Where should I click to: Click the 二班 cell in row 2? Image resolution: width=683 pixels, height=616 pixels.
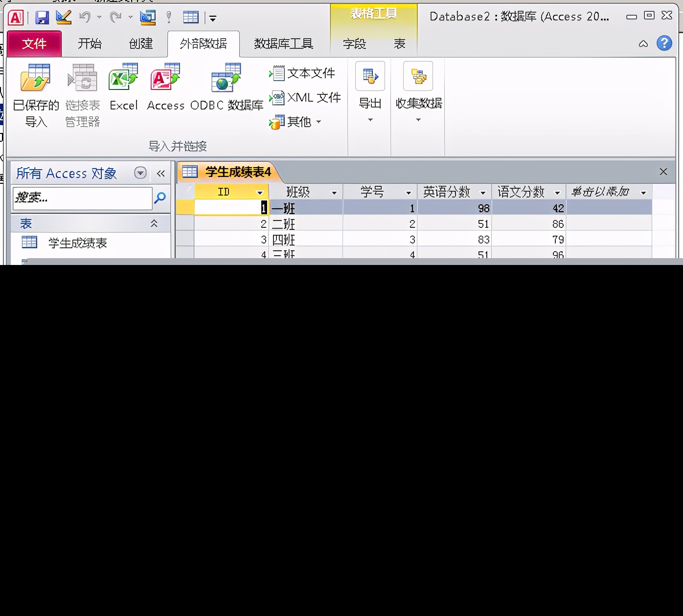[306, 224]
